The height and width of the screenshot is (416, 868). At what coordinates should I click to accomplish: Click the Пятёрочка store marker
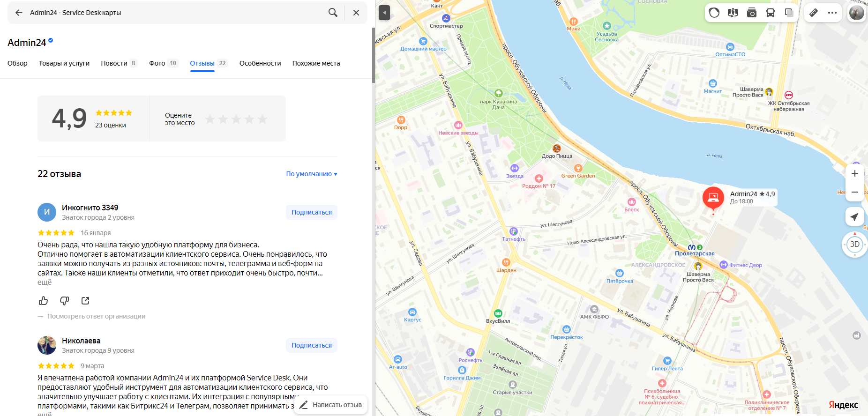(620, 273)
